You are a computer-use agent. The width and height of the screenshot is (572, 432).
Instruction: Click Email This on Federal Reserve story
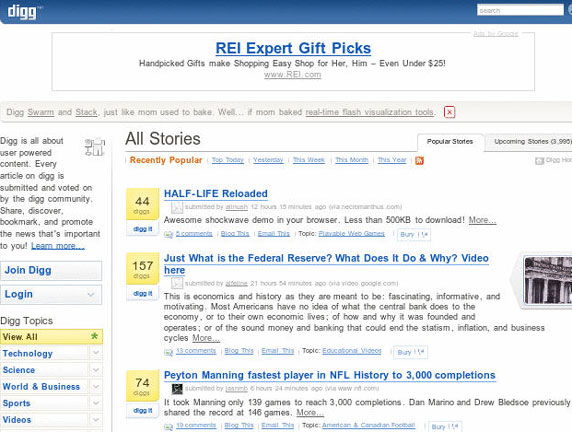[x=278, y=351]
